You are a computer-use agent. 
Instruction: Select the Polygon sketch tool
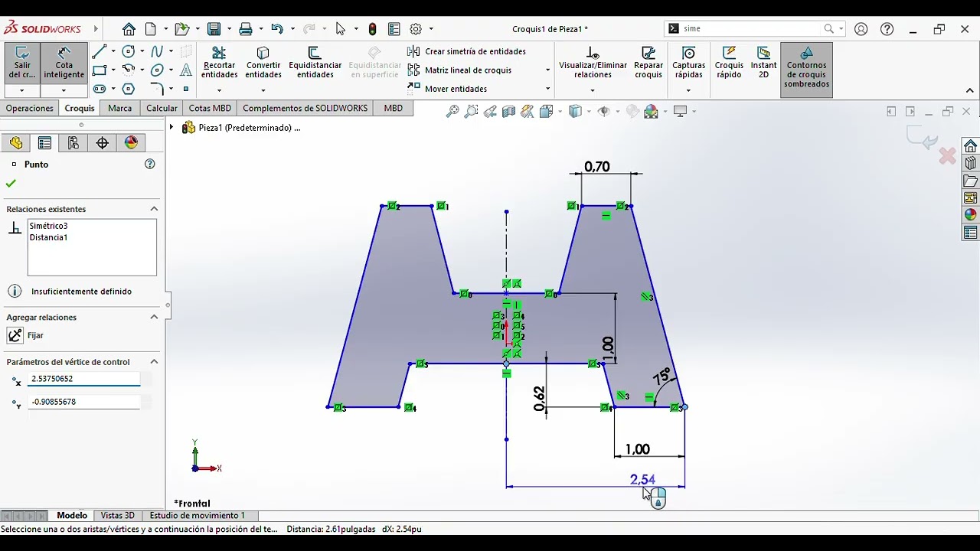pos(129,89)
